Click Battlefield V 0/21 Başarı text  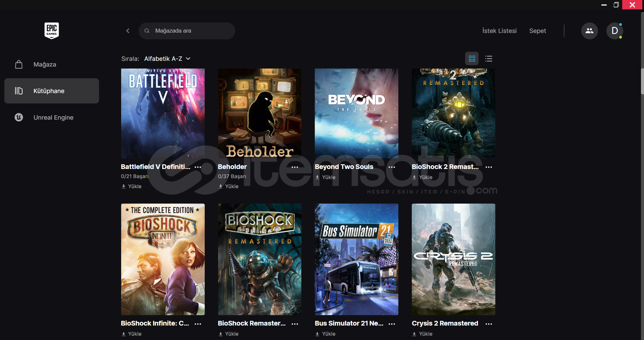[135, 176]
